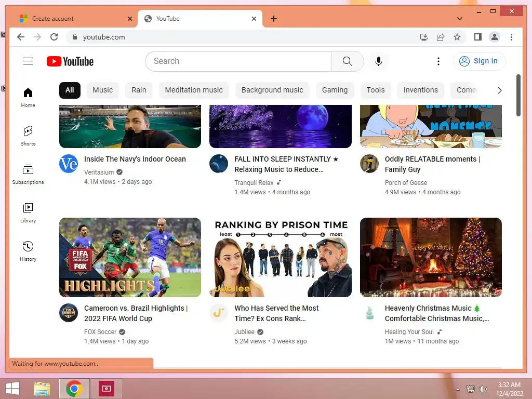The image size is (532, 399).
Task: Close the Create account tab
Action: pos(129,19)
